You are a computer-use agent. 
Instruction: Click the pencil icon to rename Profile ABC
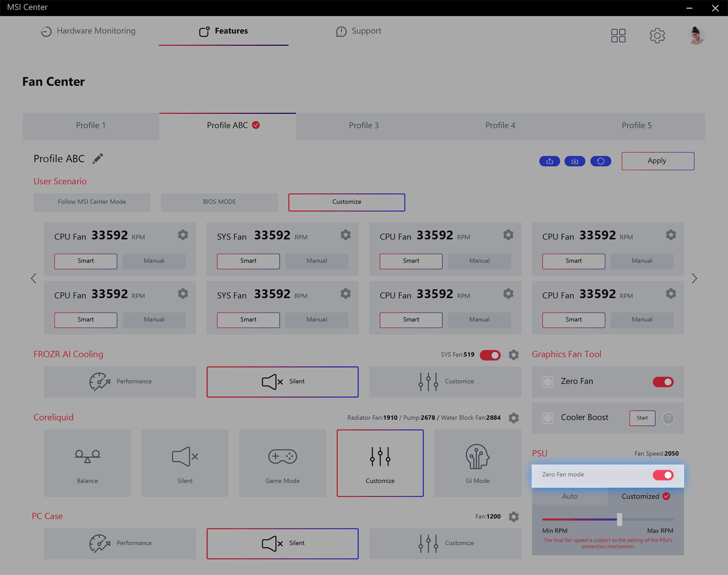click(x=98, y=159)
